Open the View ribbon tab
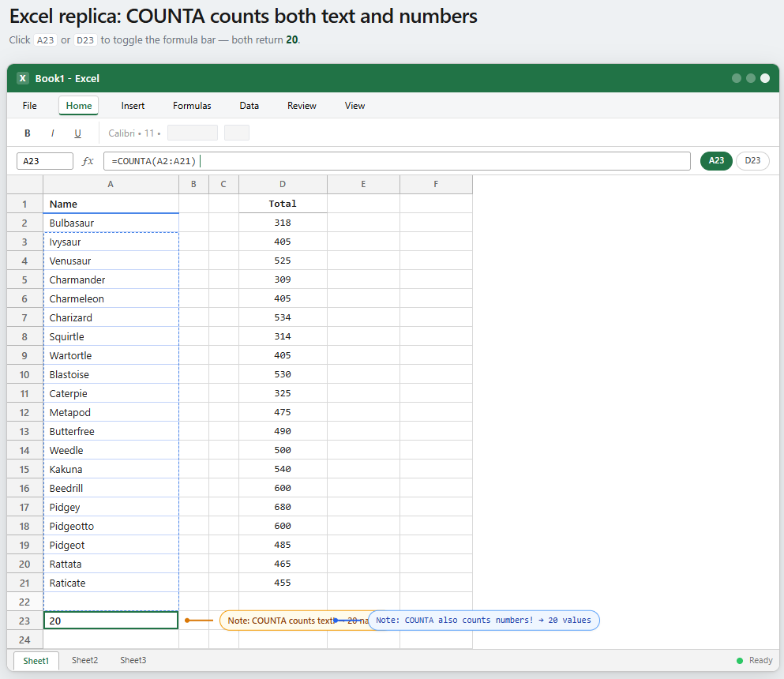The width and height of the screenshot is (784, 679). click(x=354, y=106)
